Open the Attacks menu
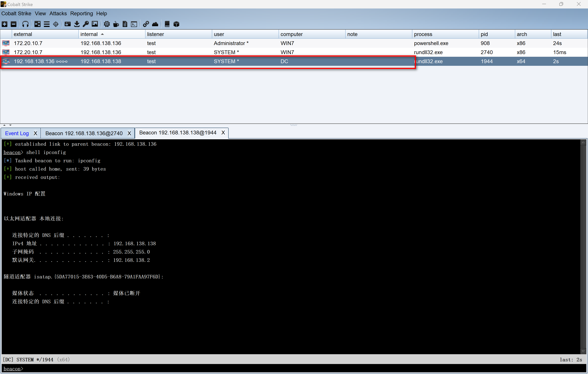 click(58, 13)
